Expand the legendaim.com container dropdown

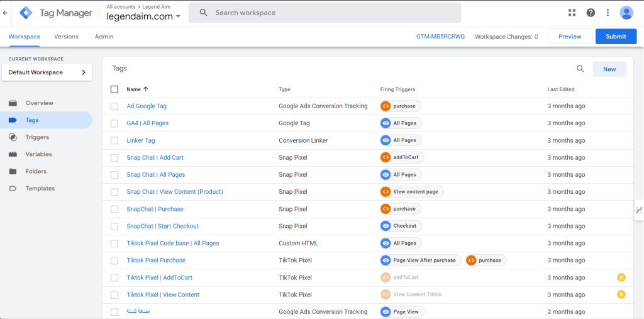(x=178, y=16)
